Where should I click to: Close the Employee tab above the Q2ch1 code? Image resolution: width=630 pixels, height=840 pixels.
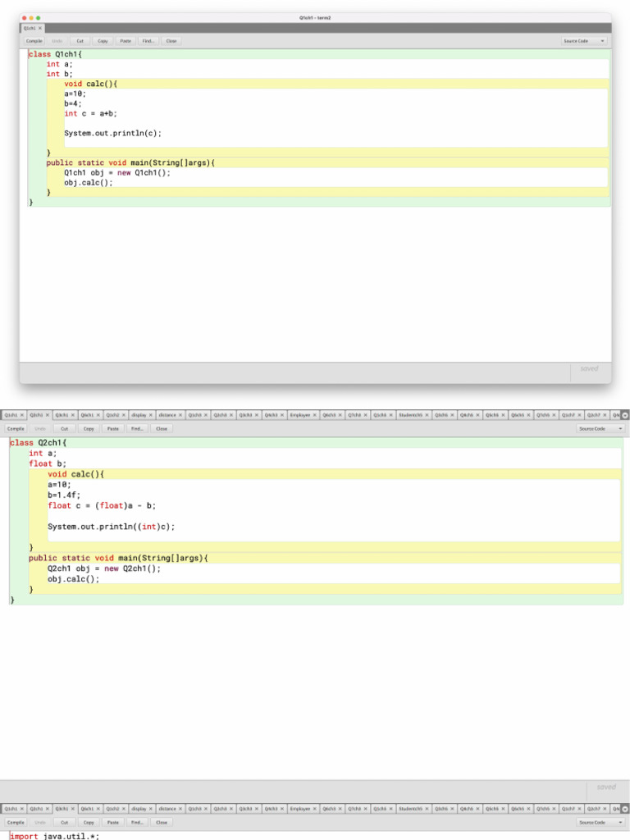coord(314,415)
